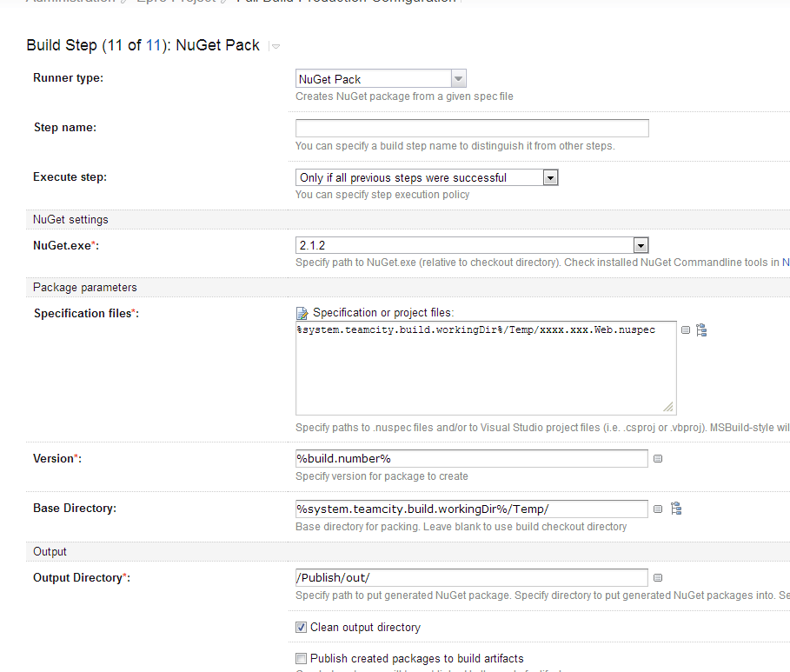The height and width of the screenshot is (672, 790).
Task: Click the Specification files text area
Action: (x=486, y=368)
